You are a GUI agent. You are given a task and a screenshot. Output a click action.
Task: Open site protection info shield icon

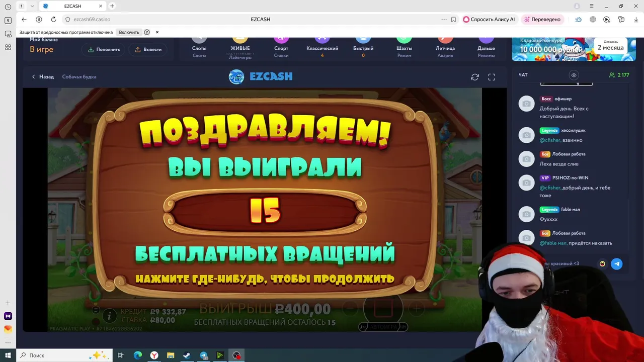[x=67, y=19]
